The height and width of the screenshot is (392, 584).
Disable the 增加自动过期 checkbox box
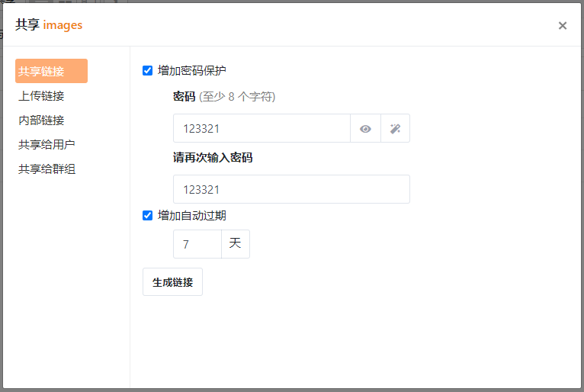tap(148, 216)
